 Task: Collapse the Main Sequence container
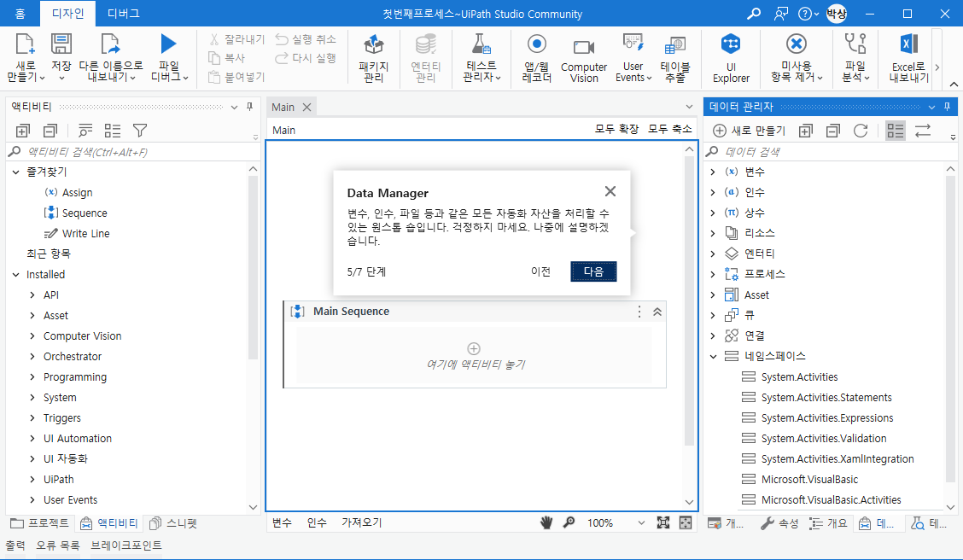(657, 312)
